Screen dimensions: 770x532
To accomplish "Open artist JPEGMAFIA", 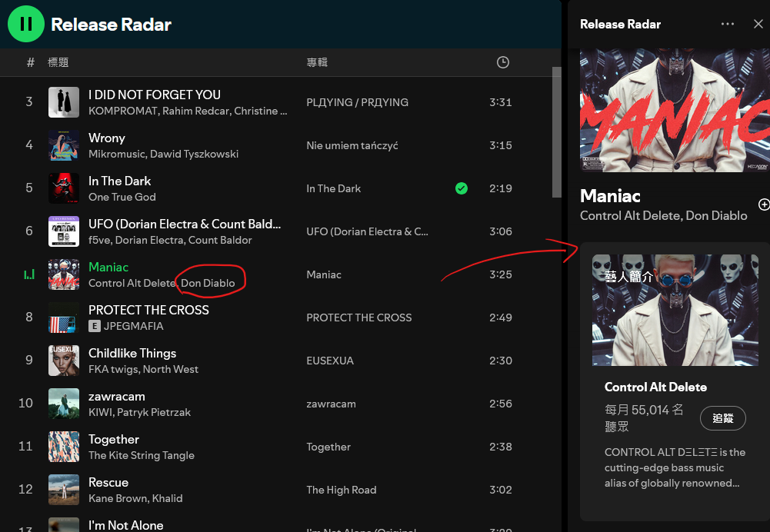I will point(133,327).
